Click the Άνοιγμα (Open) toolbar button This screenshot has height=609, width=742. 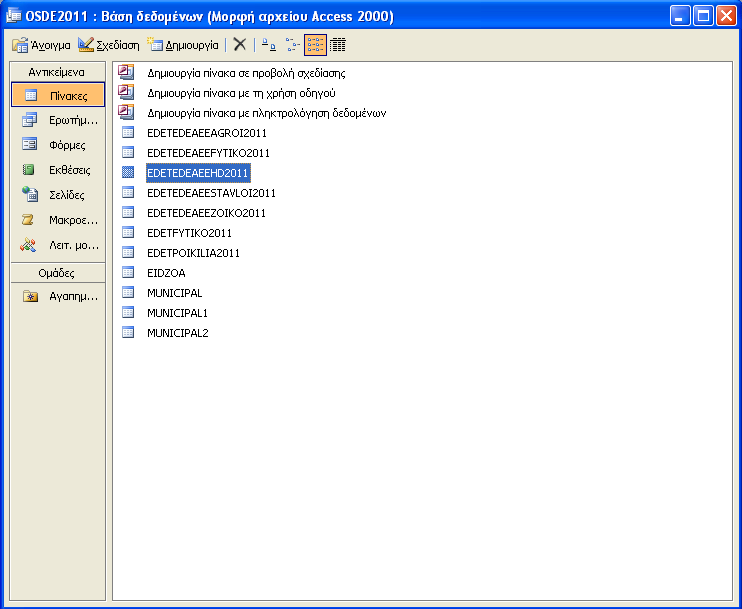(x=41, y=45)
